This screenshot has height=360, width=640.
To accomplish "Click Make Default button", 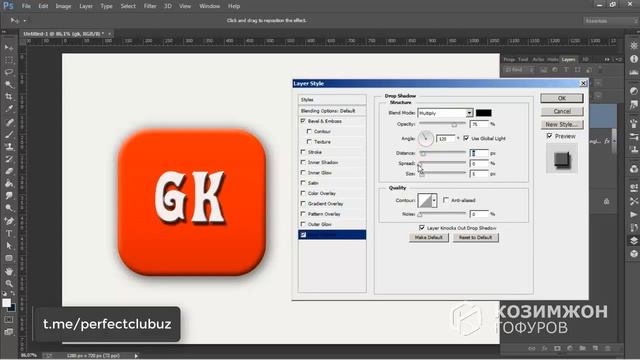I will click(x=429, y=237).
